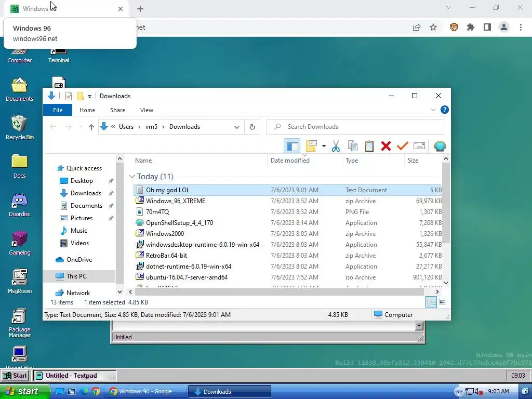Select the 70m4TQ PNG file
Viewport: 532px width, 399px height.
288,212
